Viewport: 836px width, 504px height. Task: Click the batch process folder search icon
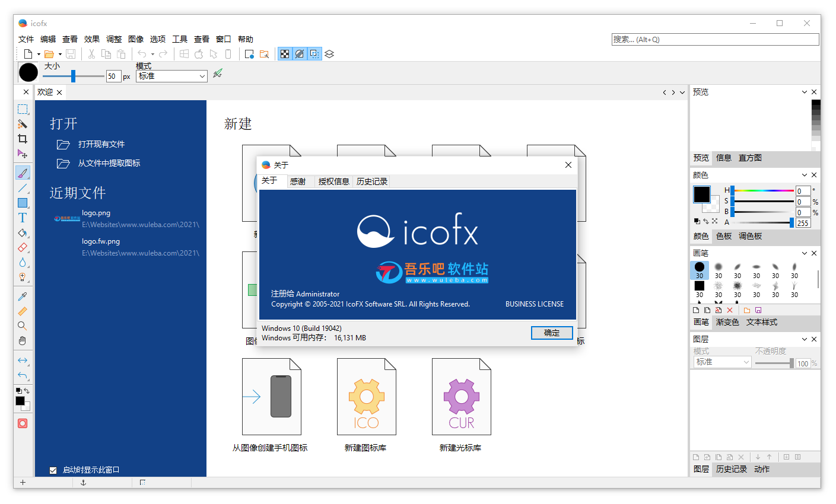(x=264, y=54)
